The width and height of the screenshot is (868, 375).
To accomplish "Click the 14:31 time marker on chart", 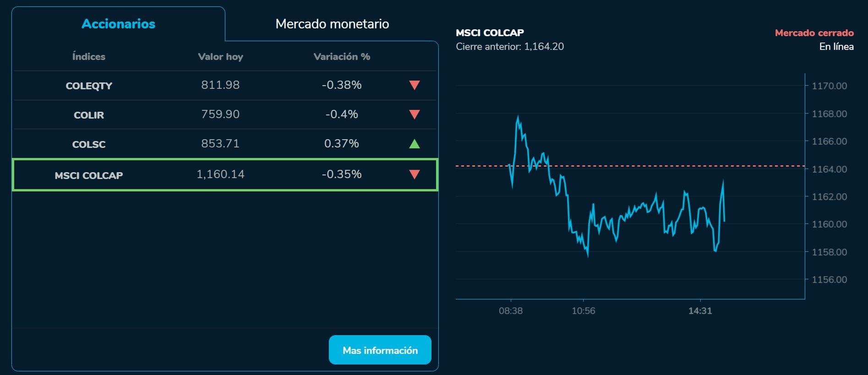I will point(700,311).
